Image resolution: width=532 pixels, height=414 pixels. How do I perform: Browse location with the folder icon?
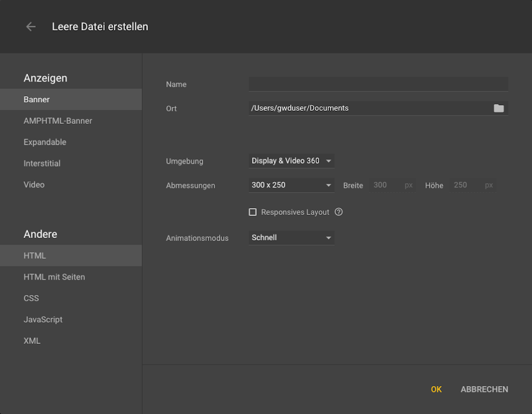tap(498, 108)
